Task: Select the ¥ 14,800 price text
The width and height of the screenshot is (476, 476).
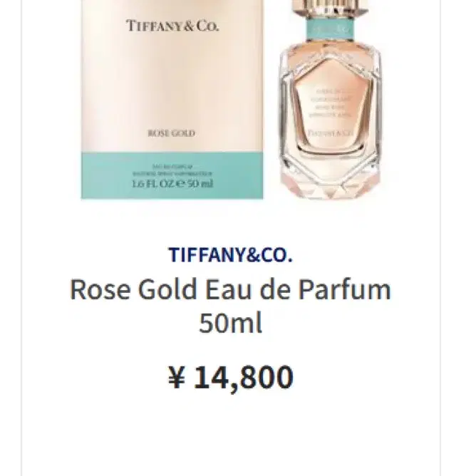Action: point(231,378)
